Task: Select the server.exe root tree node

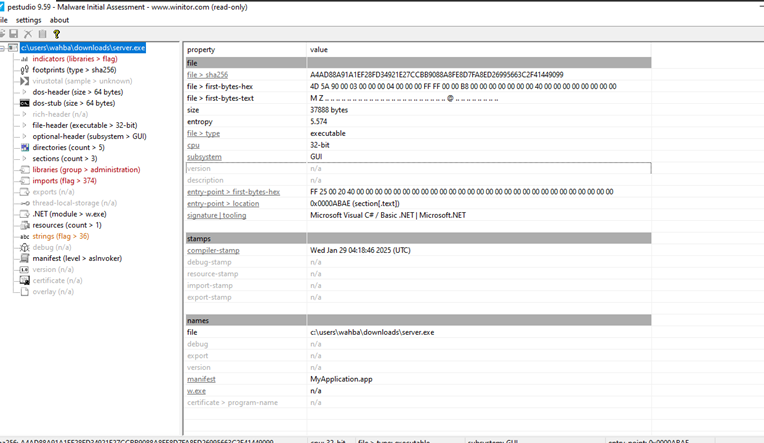Action: point(83,48)
